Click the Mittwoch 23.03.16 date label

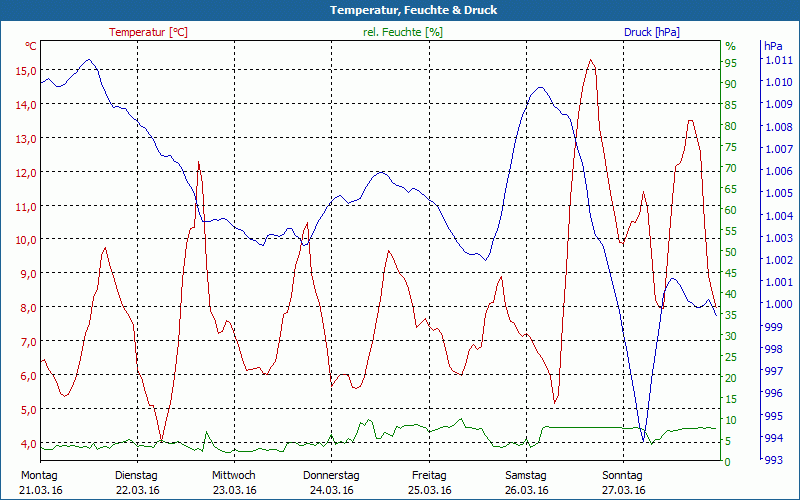(234, 482)
